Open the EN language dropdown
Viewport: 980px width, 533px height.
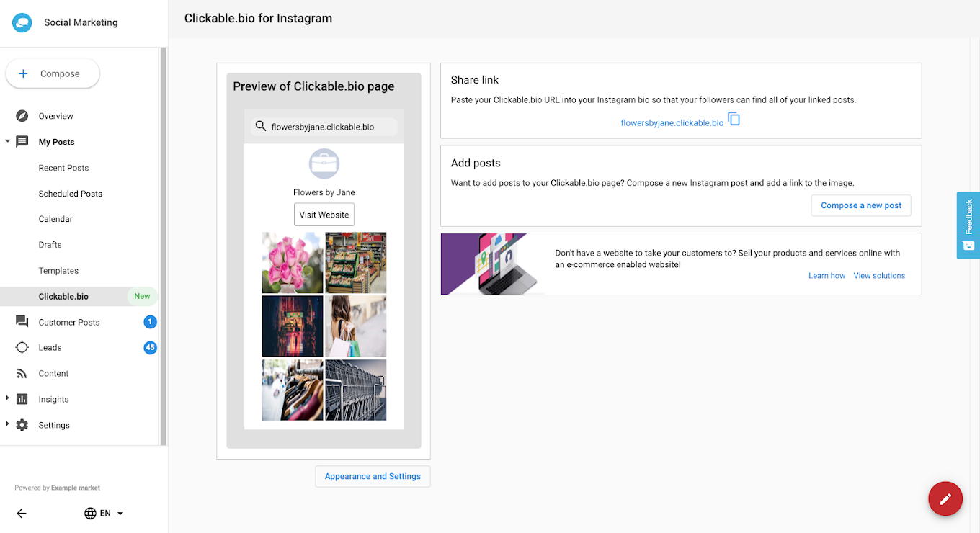point(104,514)
